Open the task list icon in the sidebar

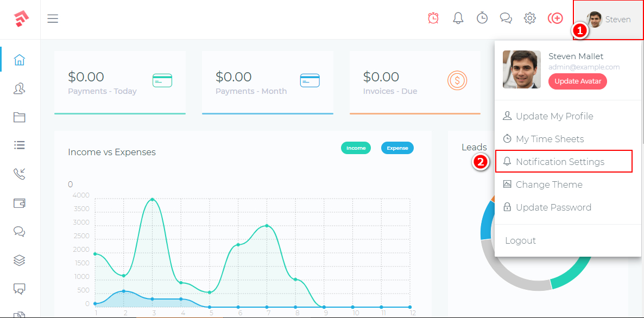tap(20, 145)
